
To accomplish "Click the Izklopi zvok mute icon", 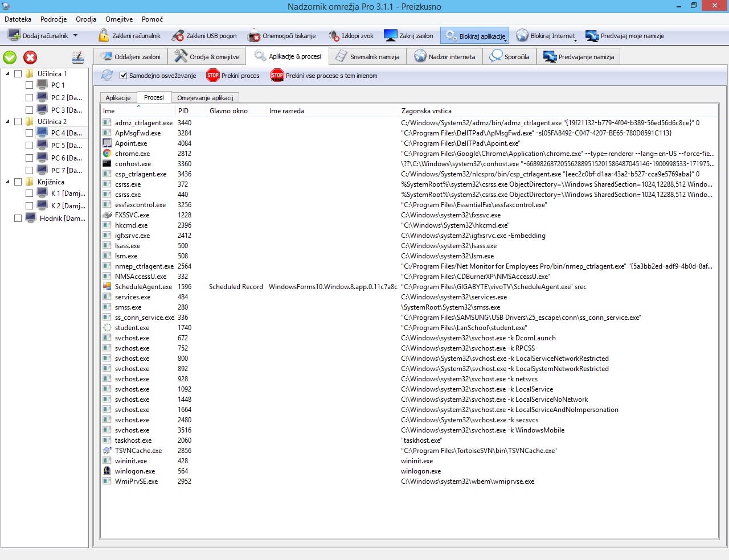I will pos(334,36).
